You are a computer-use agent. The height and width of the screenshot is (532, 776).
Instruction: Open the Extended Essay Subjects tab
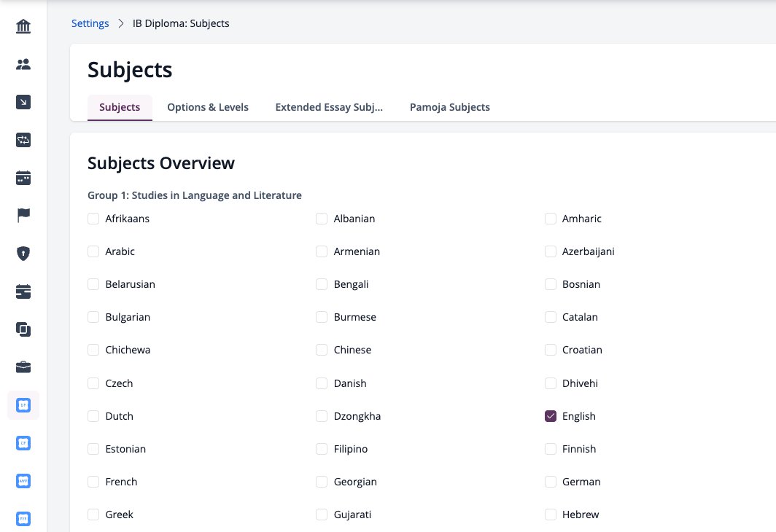point(329,107)
